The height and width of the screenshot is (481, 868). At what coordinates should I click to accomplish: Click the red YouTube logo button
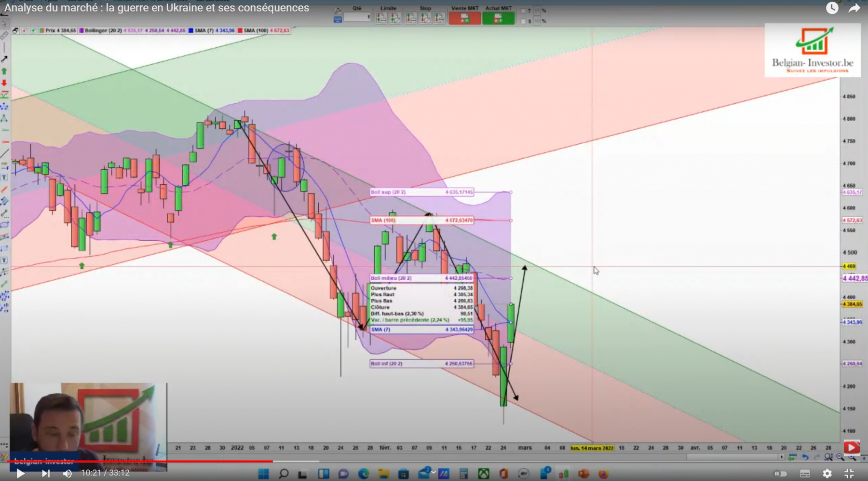852,448
